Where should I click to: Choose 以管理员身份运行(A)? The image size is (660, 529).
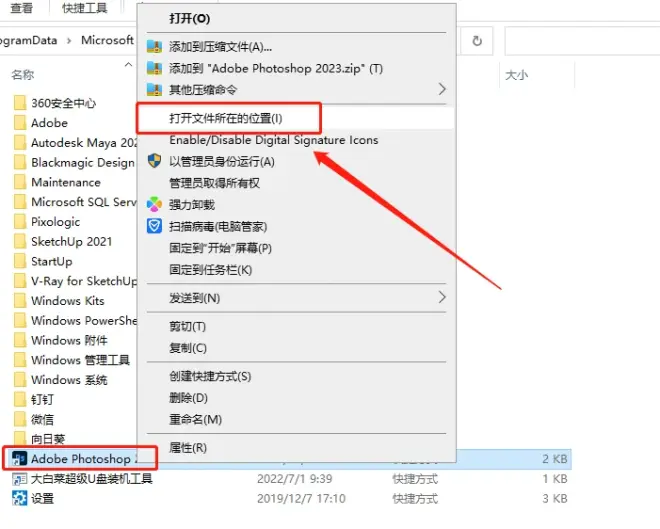[x=222, y=162]
